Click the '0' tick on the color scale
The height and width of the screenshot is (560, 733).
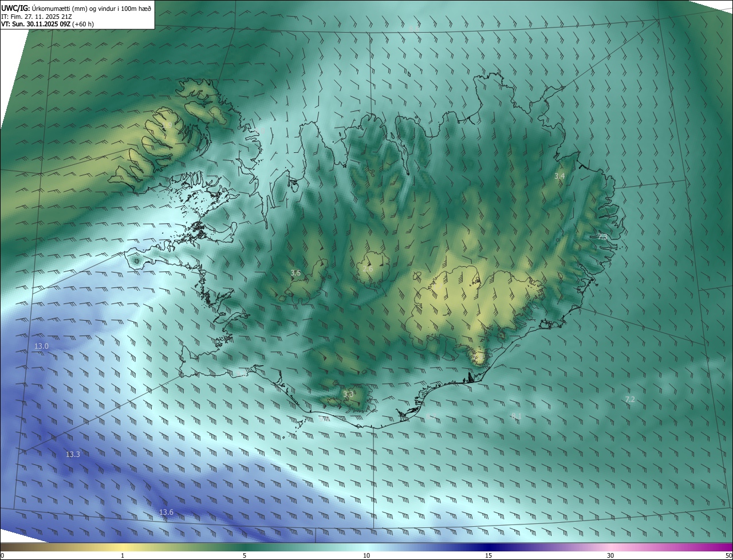point(2,556)
